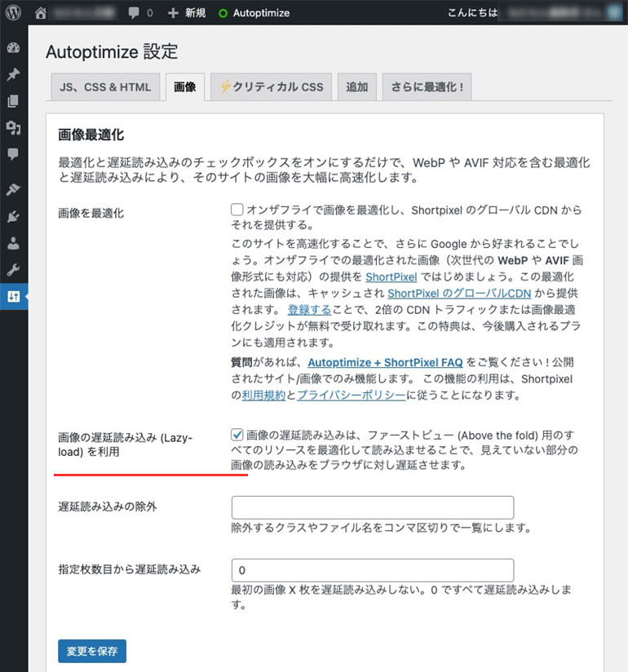628x672 pixels.
Task: Open Autoptimize + ShortPixel FAQ link
Action: [x=385, y=363]
